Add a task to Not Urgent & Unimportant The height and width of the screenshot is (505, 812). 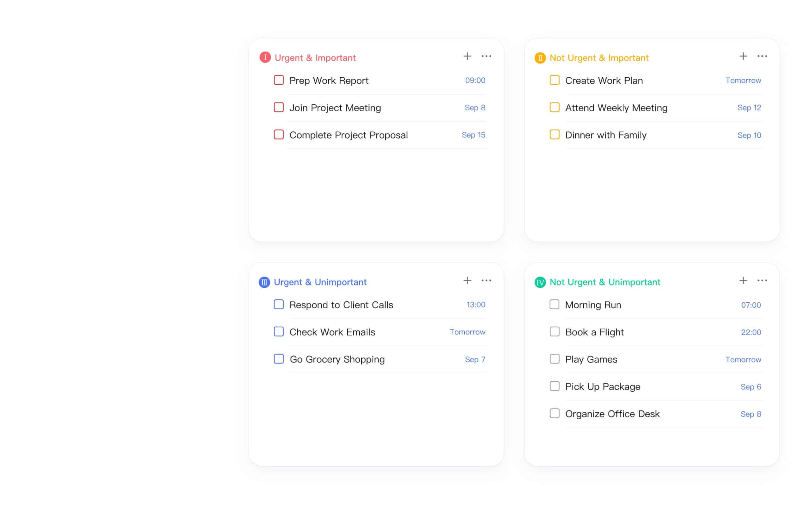pos(743,280)
